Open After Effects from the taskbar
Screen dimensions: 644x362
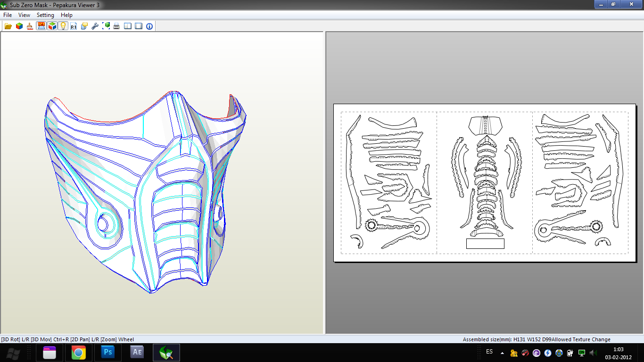[x=137, y=353]
